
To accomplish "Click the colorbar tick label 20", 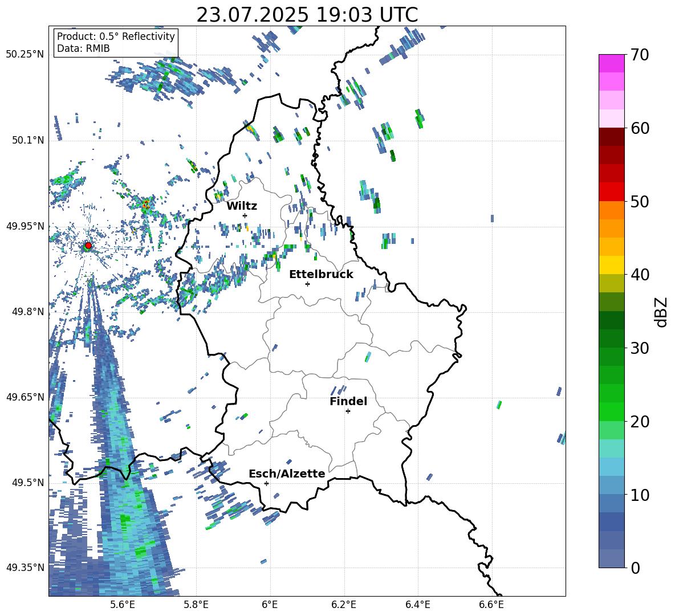I will 640,422.
